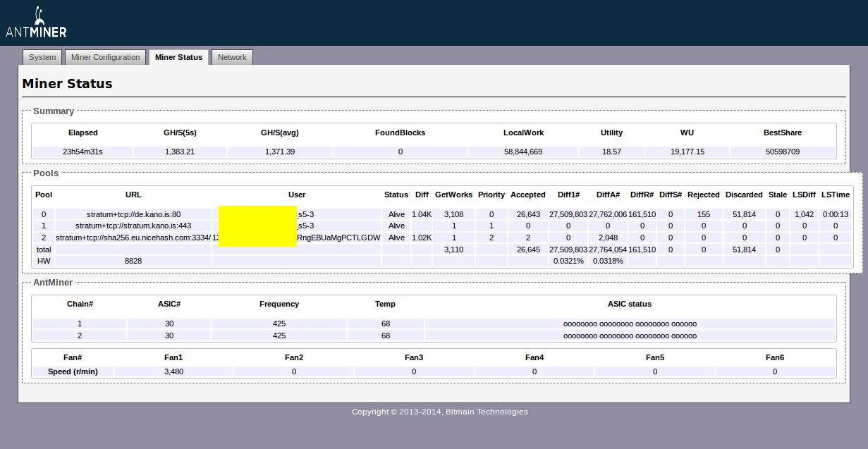Click pool URL stratum+tcp://stratum.kano.is:443

tap(133, 226)
